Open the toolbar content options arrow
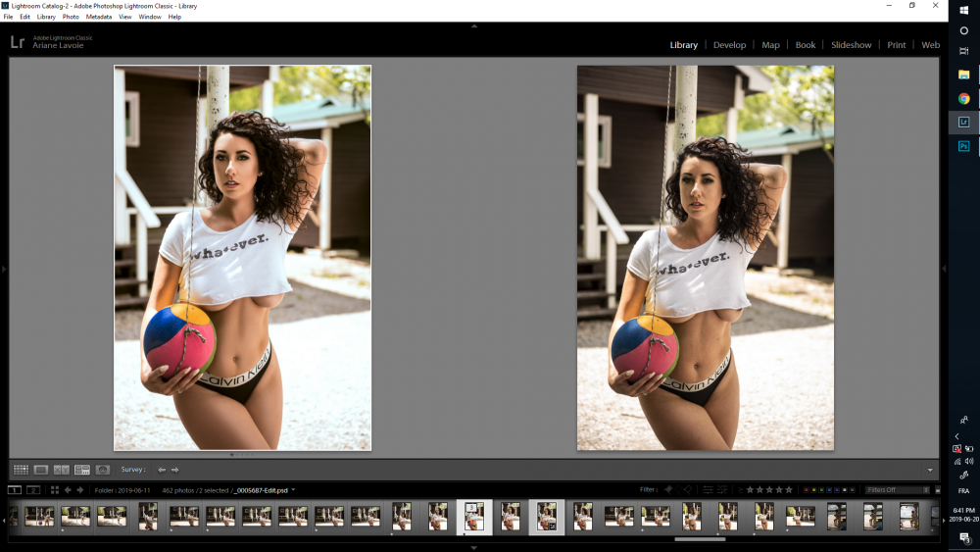This screenshot has height=552, width=980. point(929,470)
